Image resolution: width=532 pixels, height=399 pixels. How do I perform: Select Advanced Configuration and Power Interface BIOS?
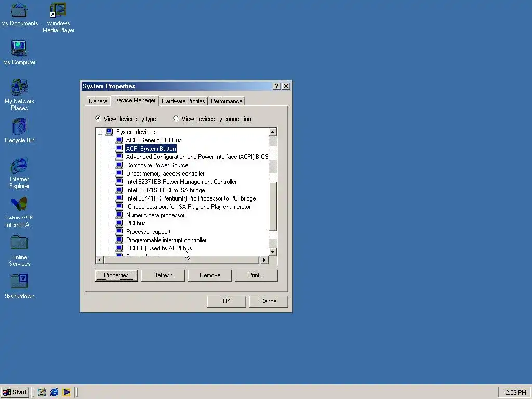click(197, 157)
